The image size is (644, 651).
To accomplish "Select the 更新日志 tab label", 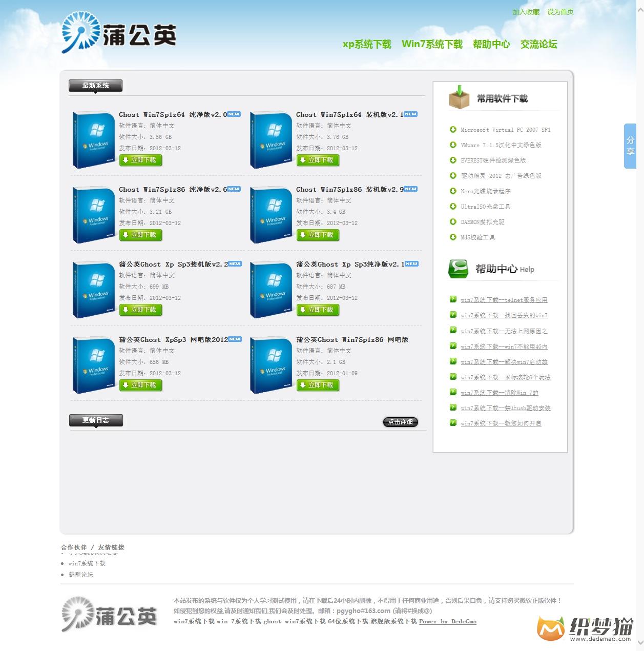I will 96,420.
